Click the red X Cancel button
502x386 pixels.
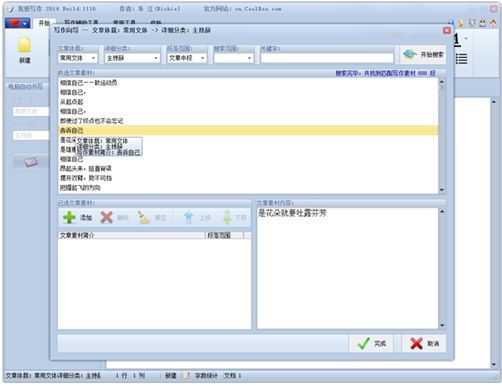424,343
